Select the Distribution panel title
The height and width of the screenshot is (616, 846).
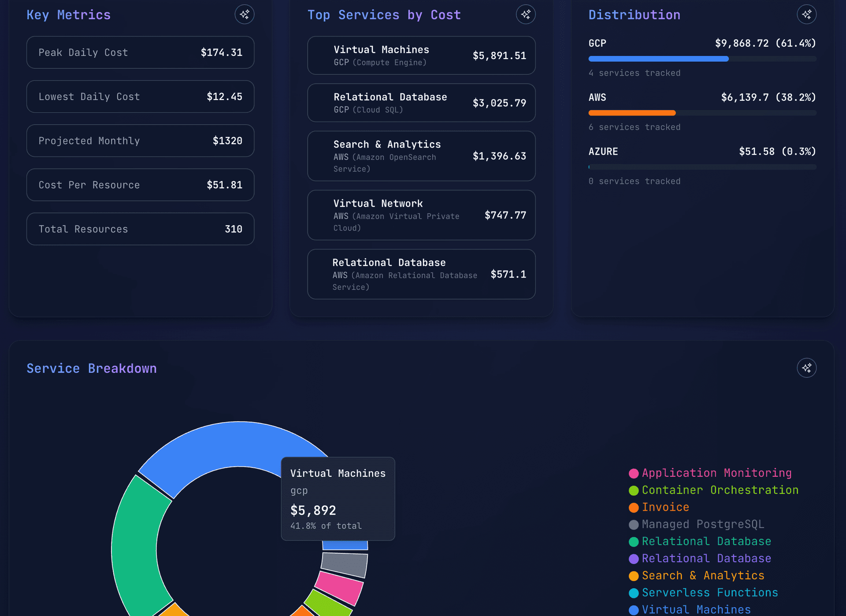(x=634, y=14)
